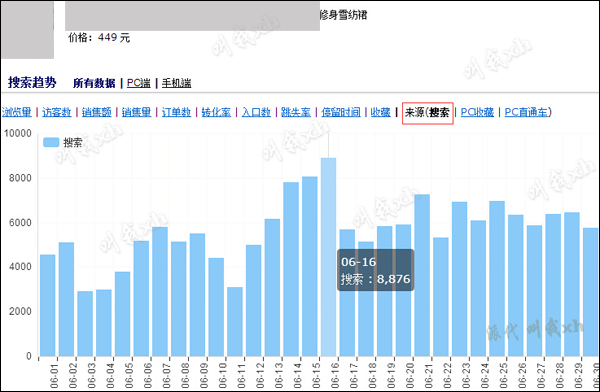This screenshot has height=392, width=600.
Task: View 收藏 statistics
Action: (380, 112)
